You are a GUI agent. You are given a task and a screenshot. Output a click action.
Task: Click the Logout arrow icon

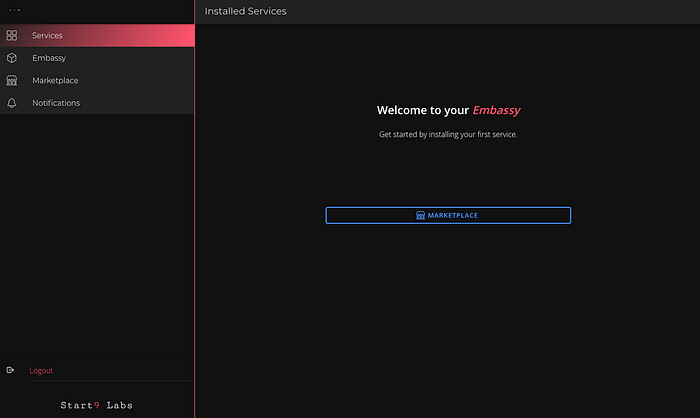tap(10, 370)
